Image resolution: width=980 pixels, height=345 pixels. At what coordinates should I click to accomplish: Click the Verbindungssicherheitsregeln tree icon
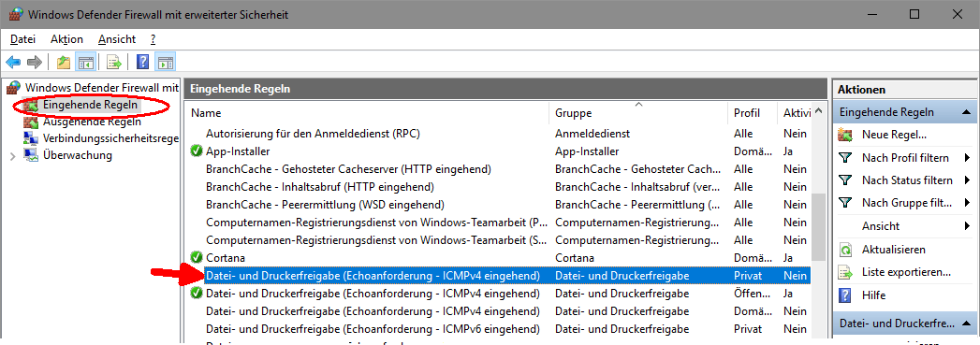click(x=31, y=138)
